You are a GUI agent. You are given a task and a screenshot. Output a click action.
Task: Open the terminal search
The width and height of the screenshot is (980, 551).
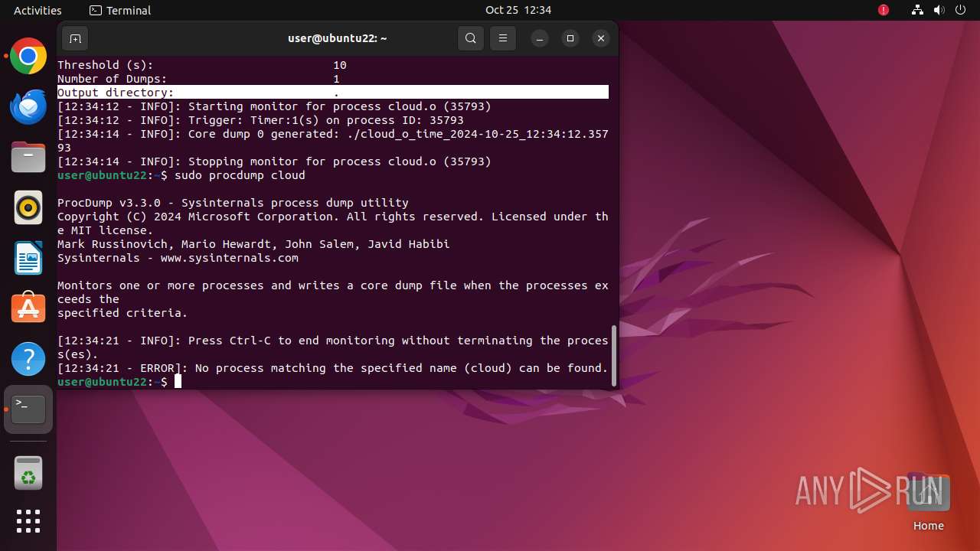tap(471, 38)
